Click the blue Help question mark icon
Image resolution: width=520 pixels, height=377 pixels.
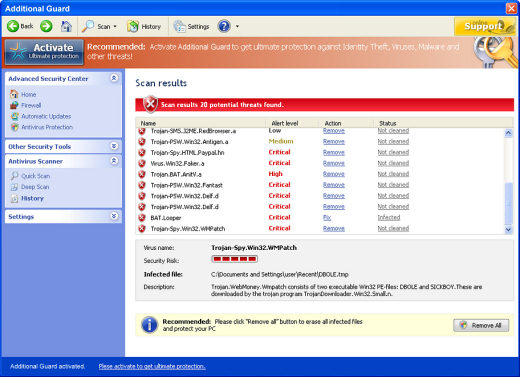224,26
